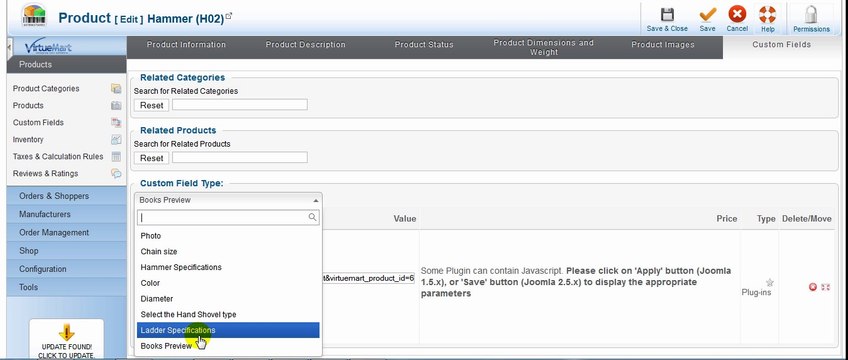Choose Select the Hand Shovel type option
848x360 pixels.
[x=228, y=314]
